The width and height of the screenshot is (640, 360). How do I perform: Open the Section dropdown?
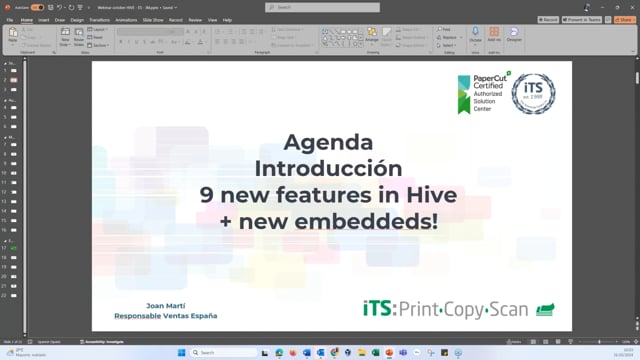(x=98, y=45)
